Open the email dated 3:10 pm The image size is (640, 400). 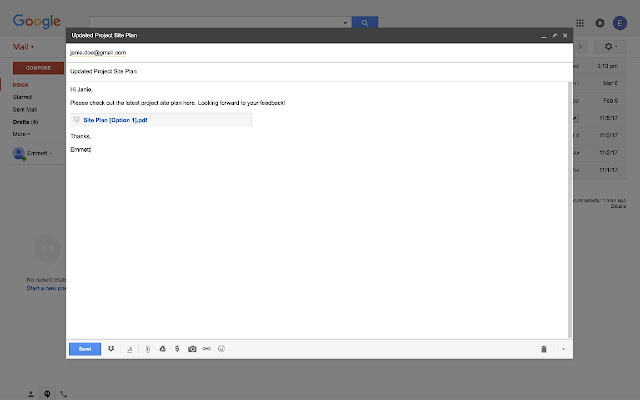pos(599,66)
